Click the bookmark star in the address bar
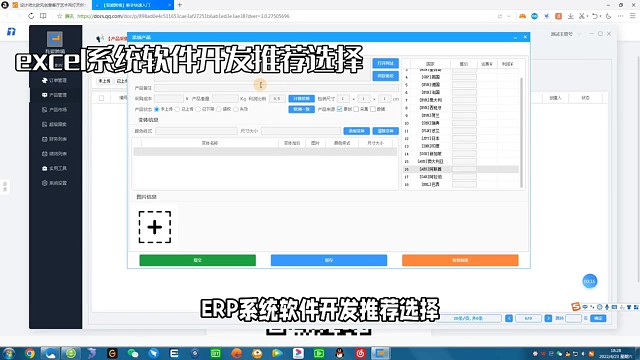The width and height of the screenshot is (640, 360). click(59, 16)
